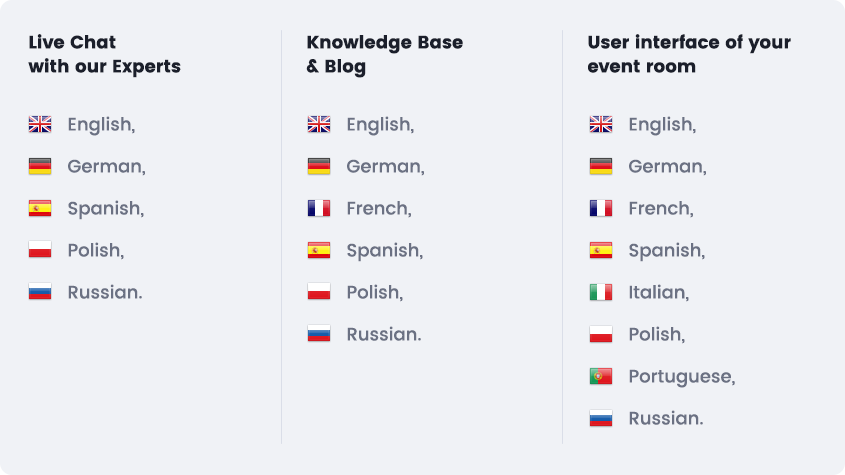Click the French label in User interface column
The width and height of the screenshot is (845, 475).
(x=661, y=209)
